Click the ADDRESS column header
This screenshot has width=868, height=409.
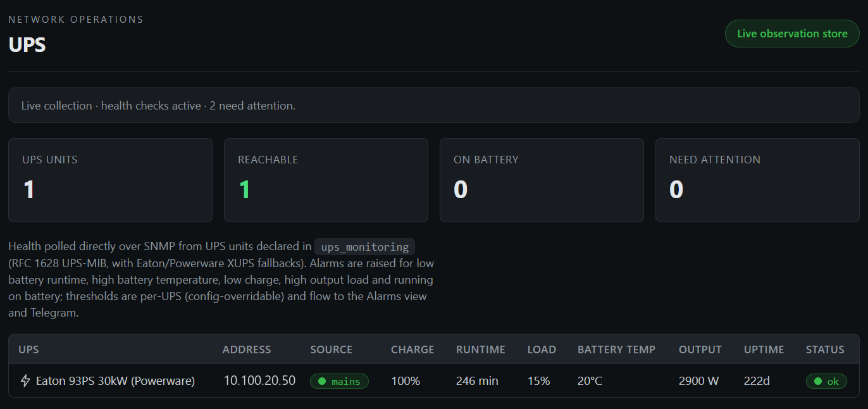[x=247, y=349]
